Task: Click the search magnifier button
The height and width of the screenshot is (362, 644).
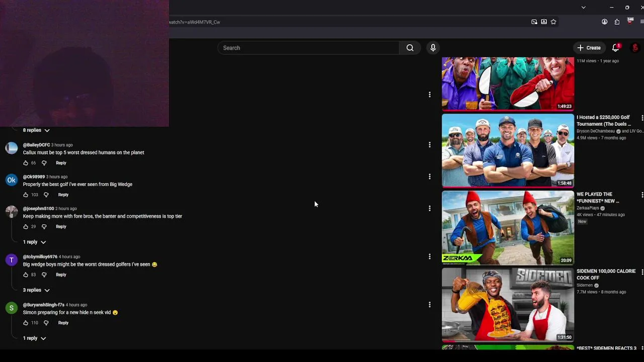Action: click(410, 48)
